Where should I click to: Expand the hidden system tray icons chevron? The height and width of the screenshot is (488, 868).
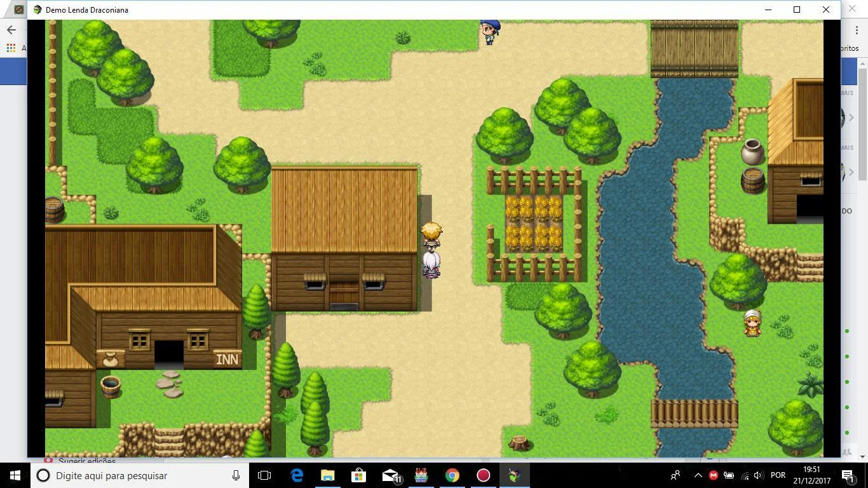[698, 475]
